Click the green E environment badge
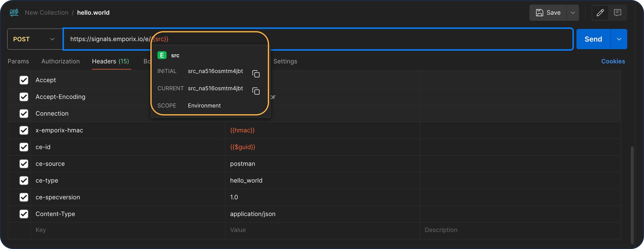 tap(162, 55)
